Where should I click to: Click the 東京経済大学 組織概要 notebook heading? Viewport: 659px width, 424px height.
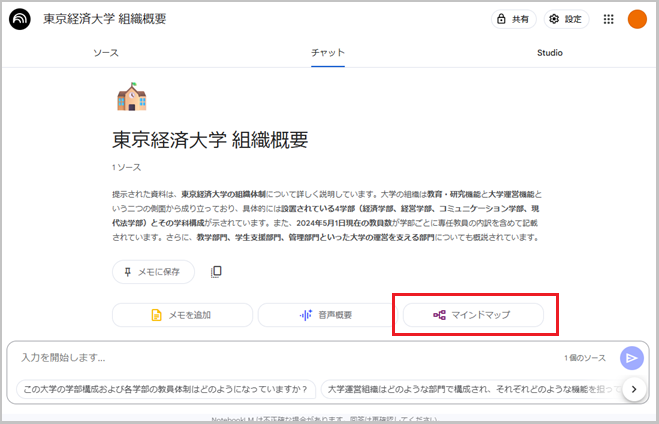210,140
